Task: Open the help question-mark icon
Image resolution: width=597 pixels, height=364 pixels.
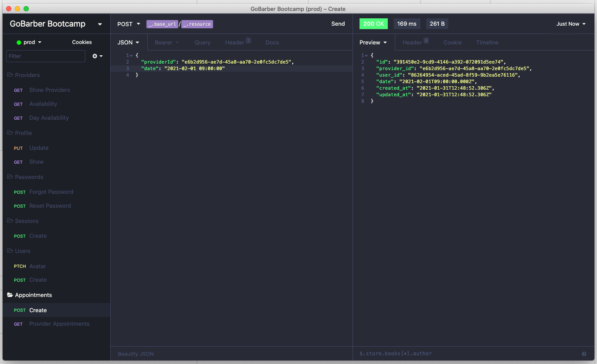Action: click(584, 354)
